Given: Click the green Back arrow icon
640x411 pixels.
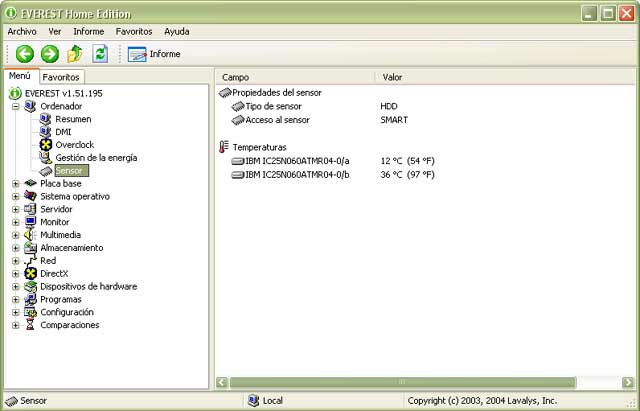Looking at the screenshot, I should coord(25,54).
